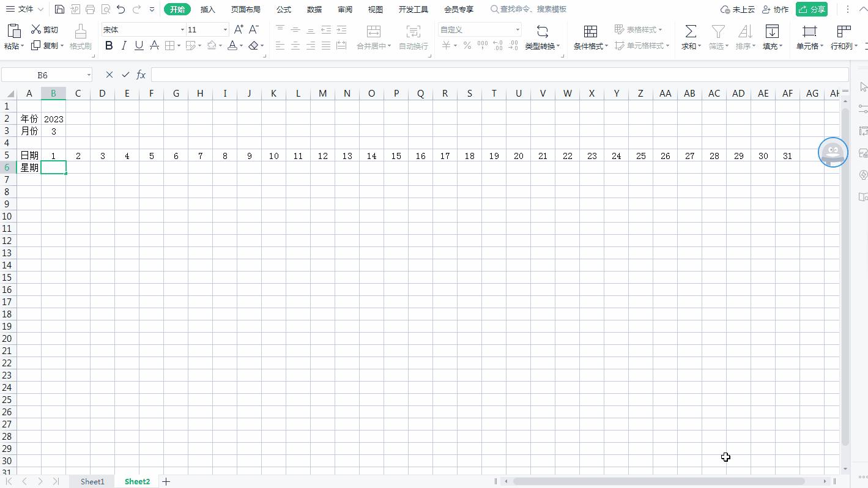Click cell C6 in the worksheet
The image size is (868, 488).
coord(78,167)
